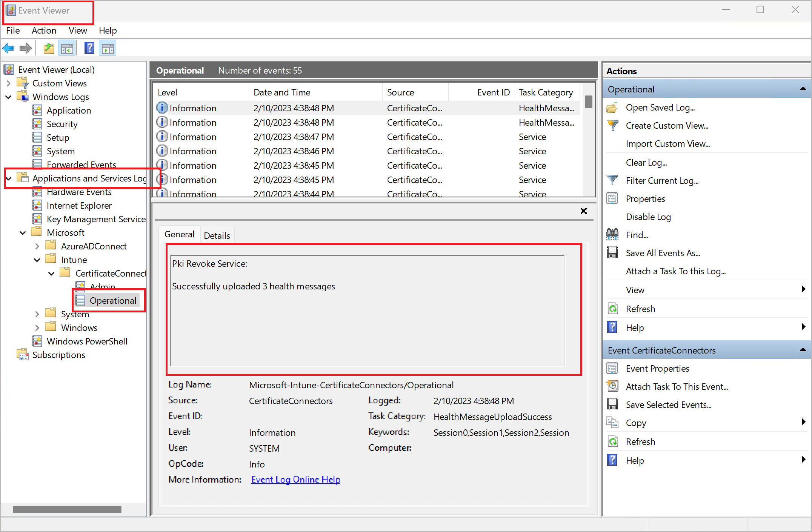Click the Up One Level folder icon
This screenshot has height=532, width=812.
(49, 48)
